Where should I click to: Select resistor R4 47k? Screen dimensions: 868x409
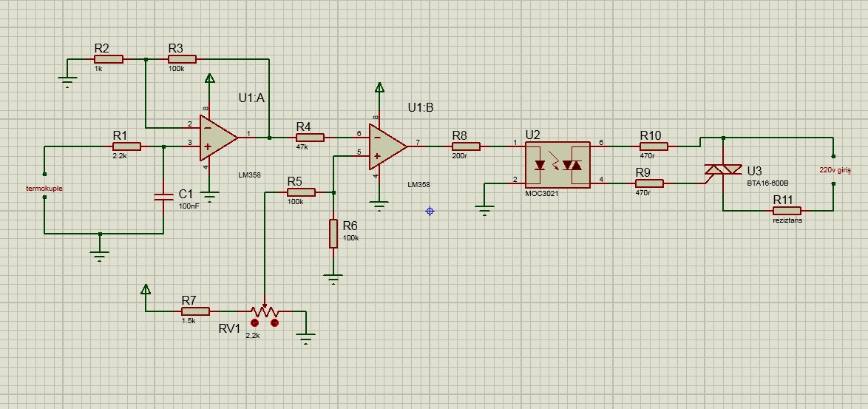tap(310, 137)
